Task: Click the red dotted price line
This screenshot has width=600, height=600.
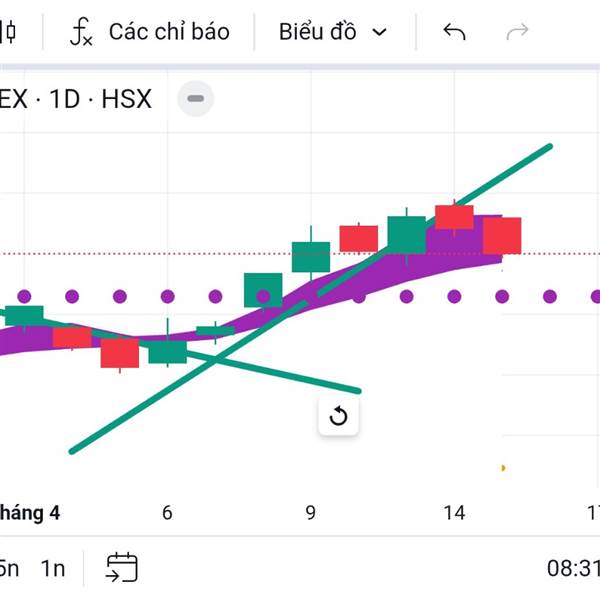Action: (x=150, y=254)
